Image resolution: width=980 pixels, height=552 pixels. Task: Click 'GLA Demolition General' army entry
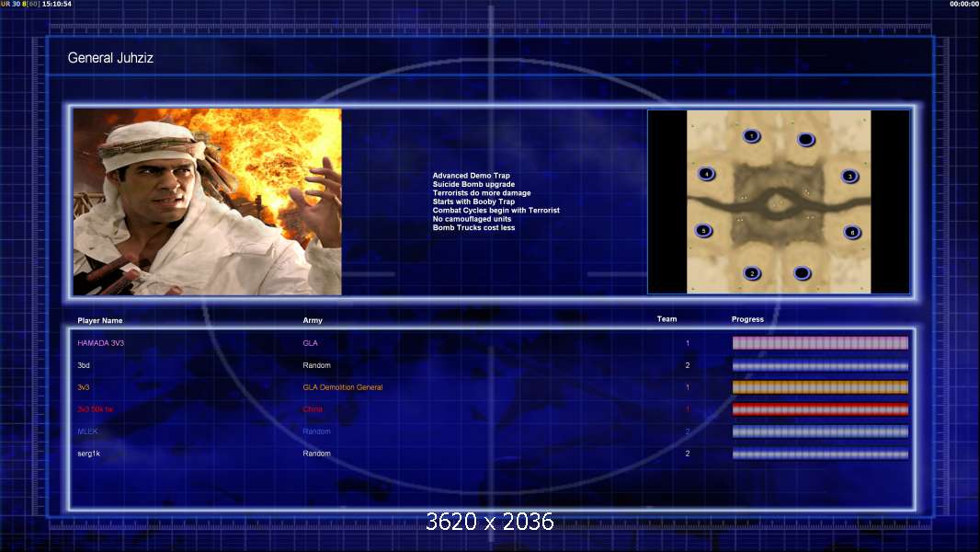(x=343, y=387)
